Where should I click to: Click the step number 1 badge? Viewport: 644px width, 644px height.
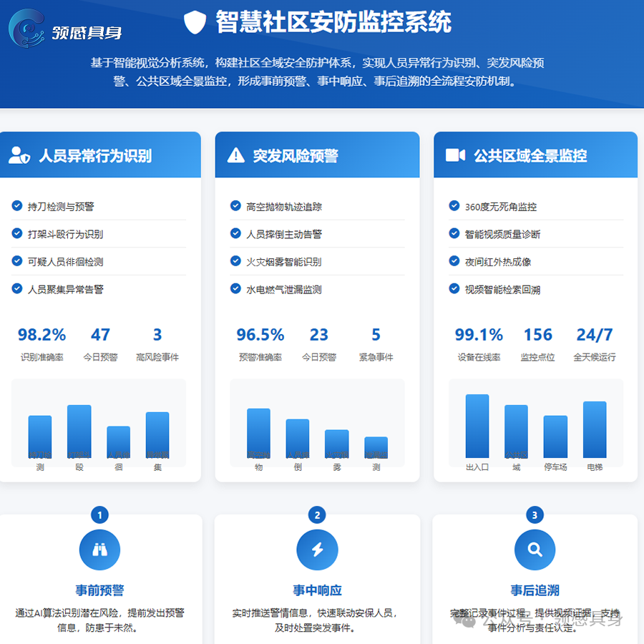click(x=99, y=515)
